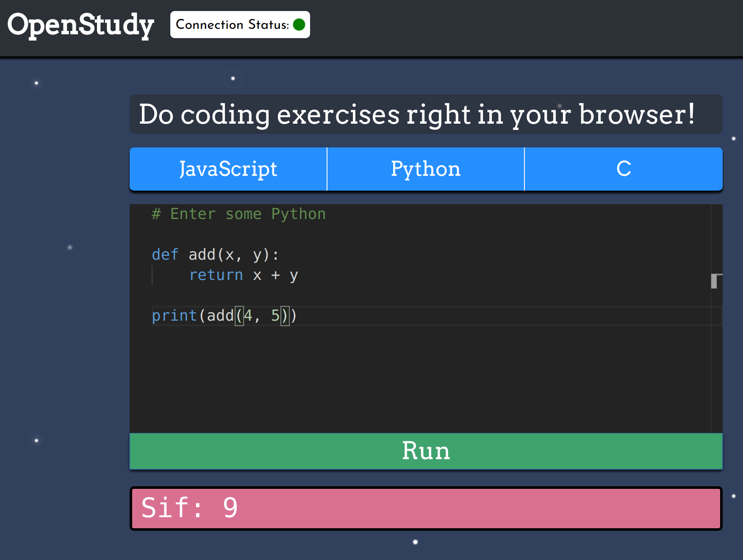Image resolution: width=743 pixels, height=560 pixels.
Task: Check the green connection status indicator
Action: click(299, 25)
